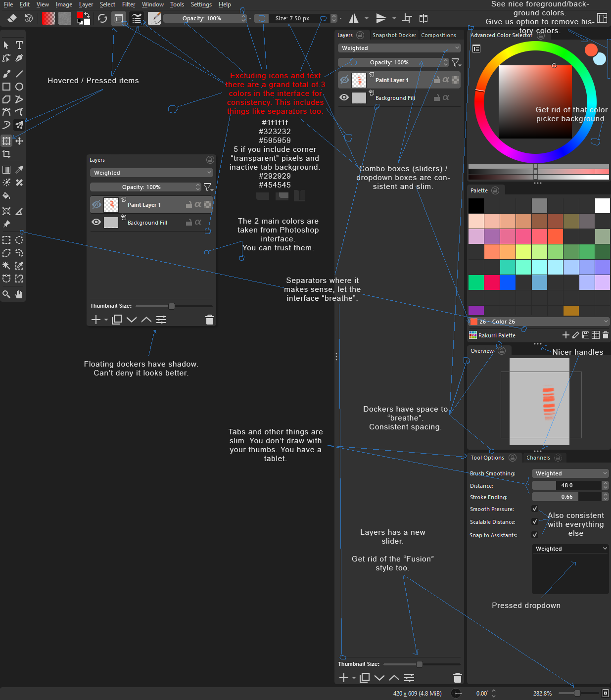611x700 pixels.
Task: Open the Filter menu
Action: (129, 4)
